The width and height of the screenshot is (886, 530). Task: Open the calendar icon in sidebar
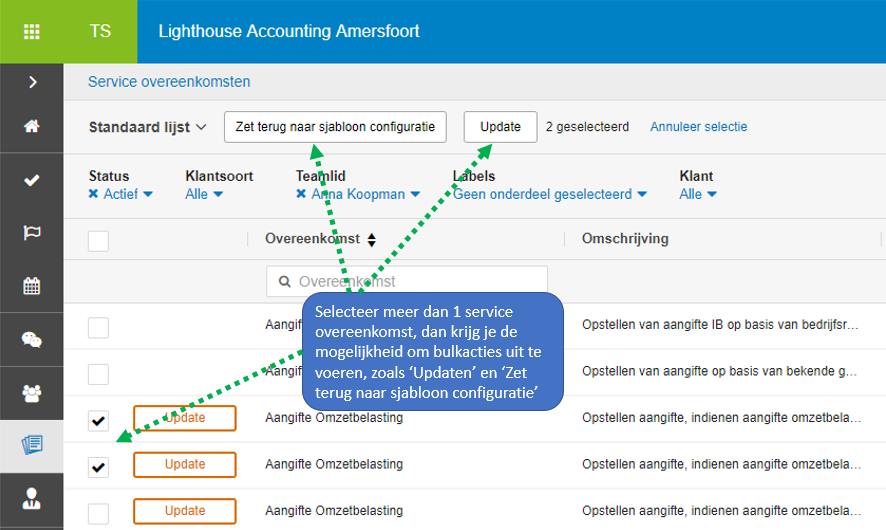(31, 286)
